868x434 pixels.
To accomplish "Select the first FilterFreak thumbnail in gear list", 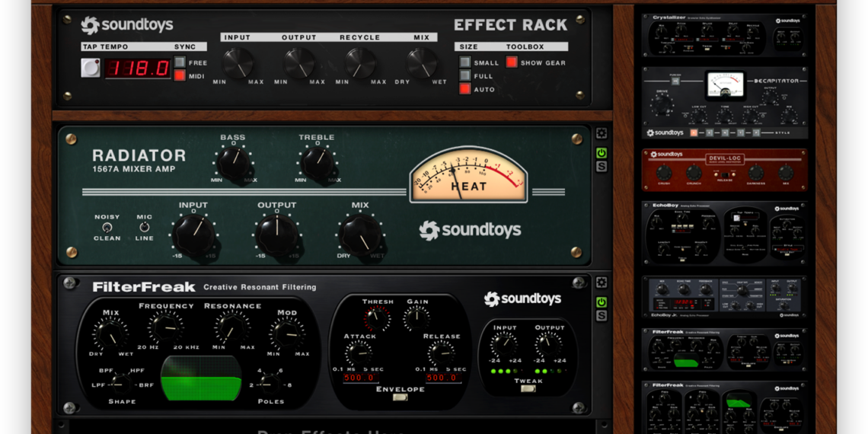I will 724,350.
